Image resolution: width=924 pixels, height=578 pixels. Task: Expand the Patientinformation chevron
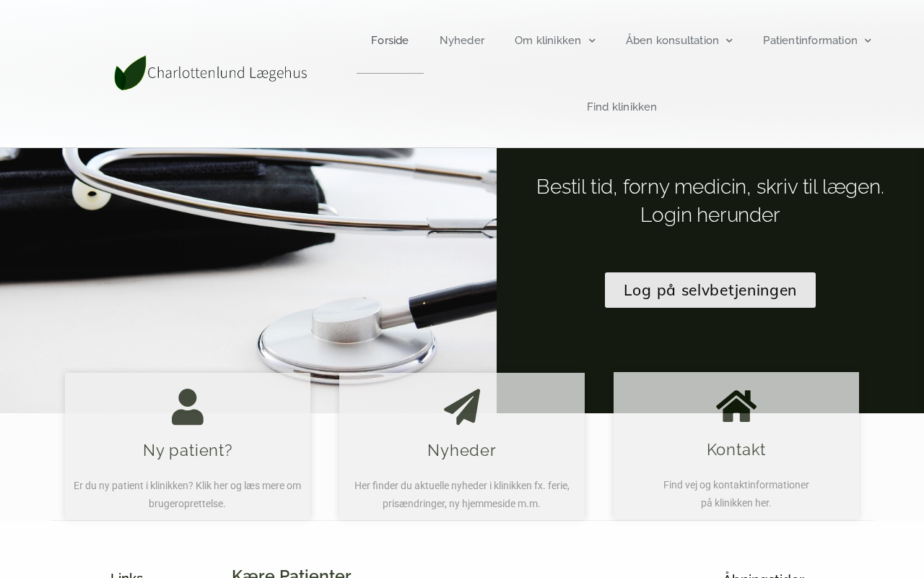[x=868, y=40]
